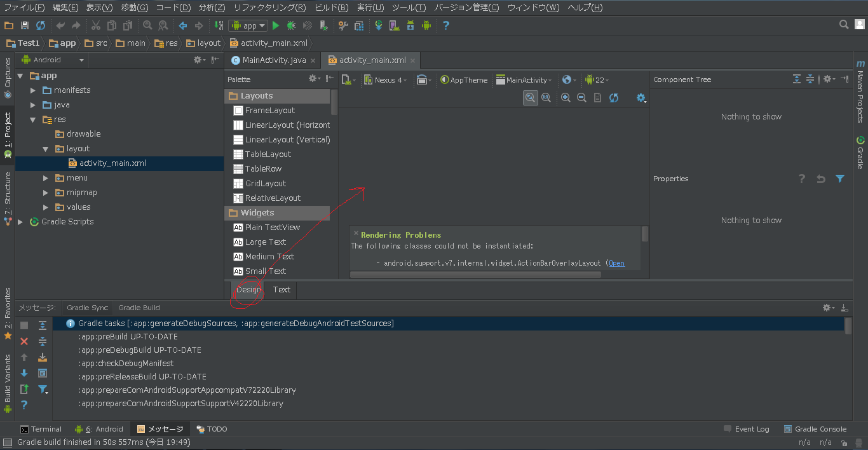Open Help question mark in main toolbar
Image resolution: width=868 pixels, height=450 pixels.
point(446,25)
